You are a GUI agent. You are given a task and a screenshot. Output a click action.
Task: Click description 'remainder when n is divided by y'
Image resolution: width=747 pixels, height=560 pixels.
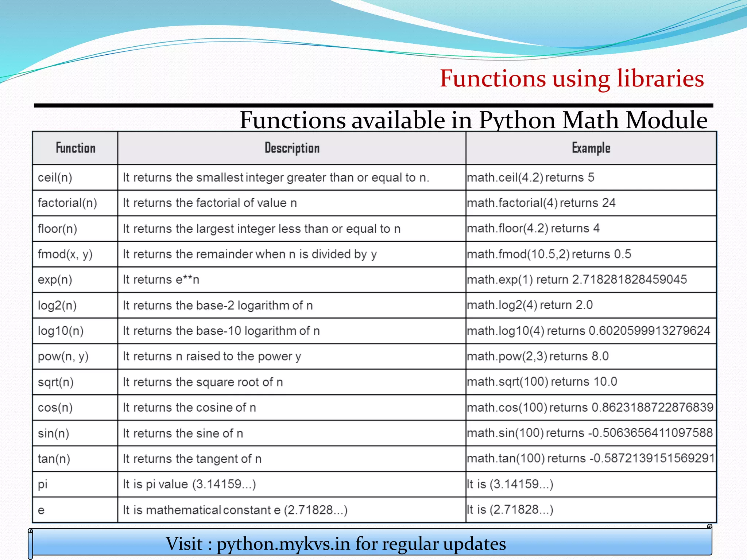click(286, 254)
